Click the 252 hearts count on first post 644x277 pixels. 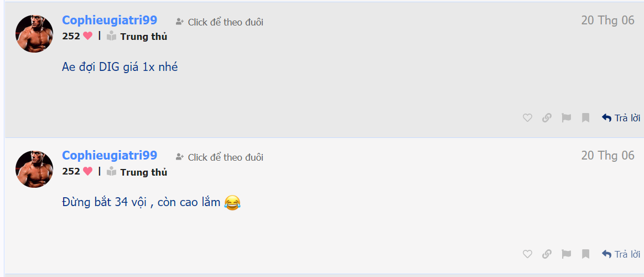77,36
